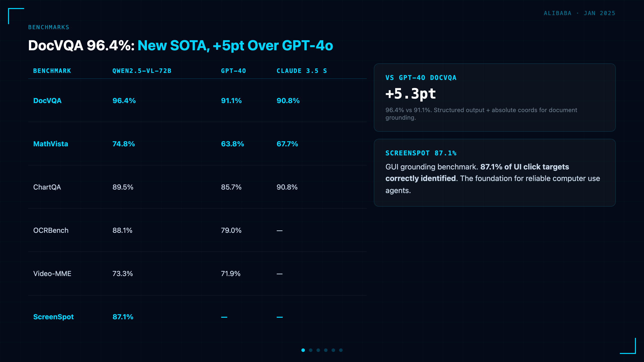This screenshot has width=644, height=362.
Task: Click the top-left corner bracket decoration
Action: 16,16
